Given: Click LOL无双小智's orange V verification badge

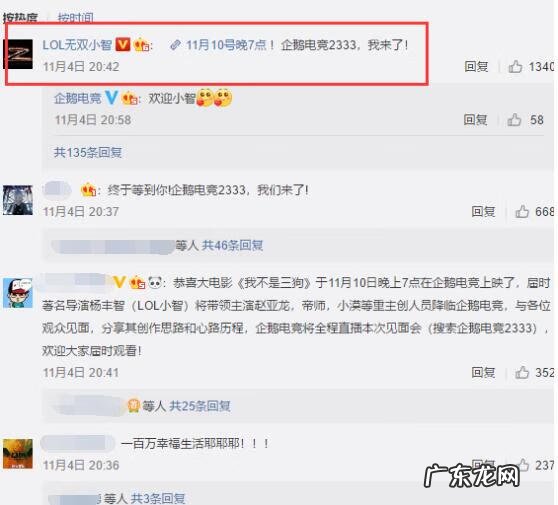Looking at the screenshot, I should point(122,44).
